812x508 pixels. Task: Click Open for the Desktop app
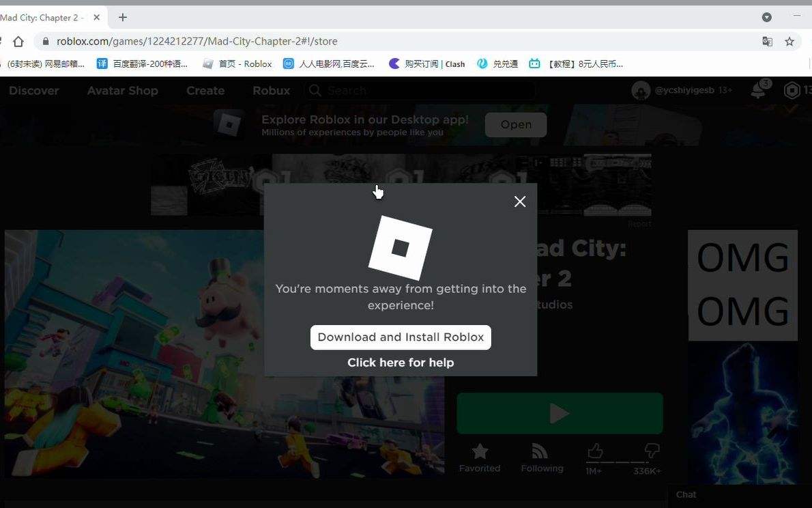click(x=516, y=125)
